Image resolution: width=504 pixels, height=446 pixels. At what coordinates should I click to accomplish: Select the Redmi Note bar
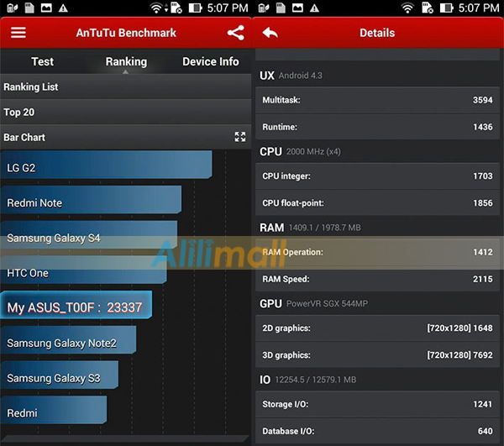pos(91,200)
